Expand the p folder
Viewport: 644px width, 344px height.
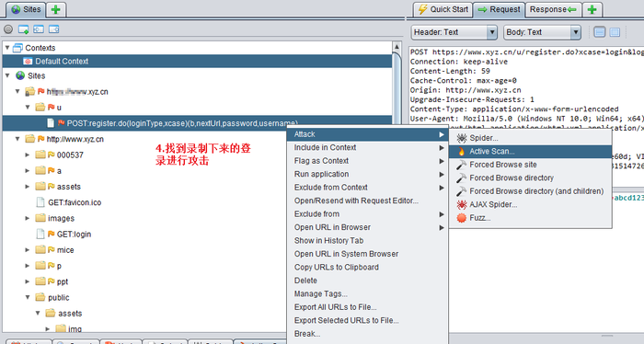pyautogui.click(x=28, y=266)
